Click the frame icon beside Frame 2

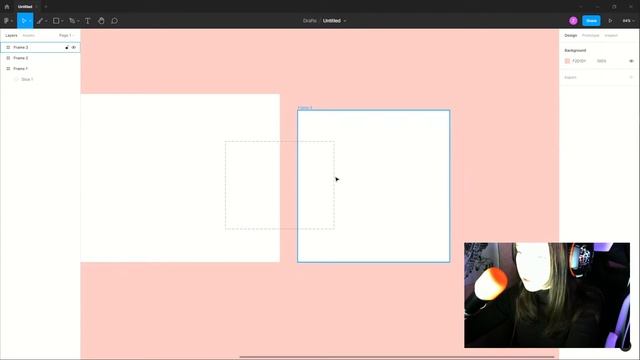(8, 58)
